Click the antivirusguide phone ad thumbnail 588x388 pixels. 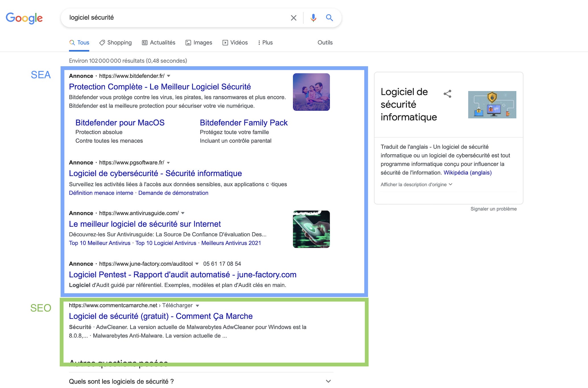click(311, 229)
